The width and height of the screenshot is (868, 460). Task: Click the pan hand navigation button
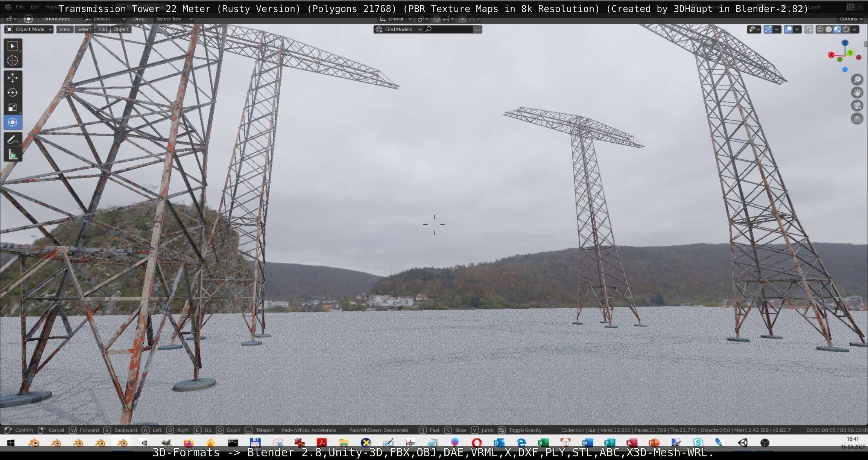857,93
